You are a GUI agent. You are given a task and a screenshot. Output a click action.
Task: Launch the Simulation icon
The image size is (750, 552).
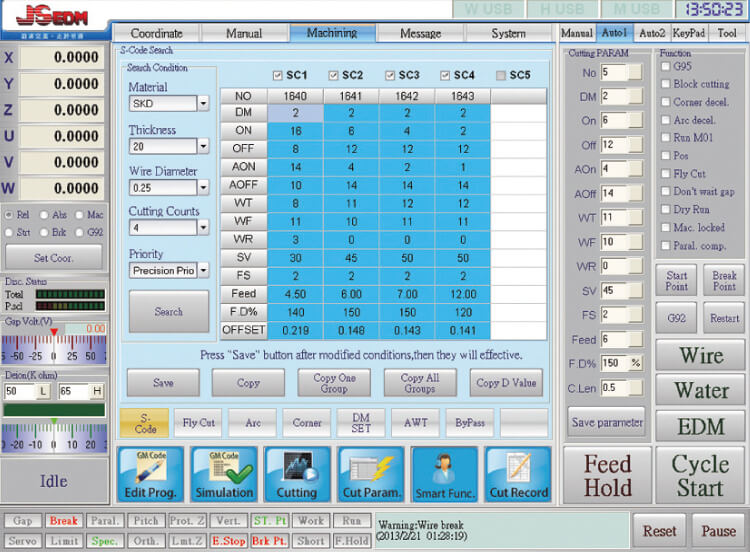(223, 474)
